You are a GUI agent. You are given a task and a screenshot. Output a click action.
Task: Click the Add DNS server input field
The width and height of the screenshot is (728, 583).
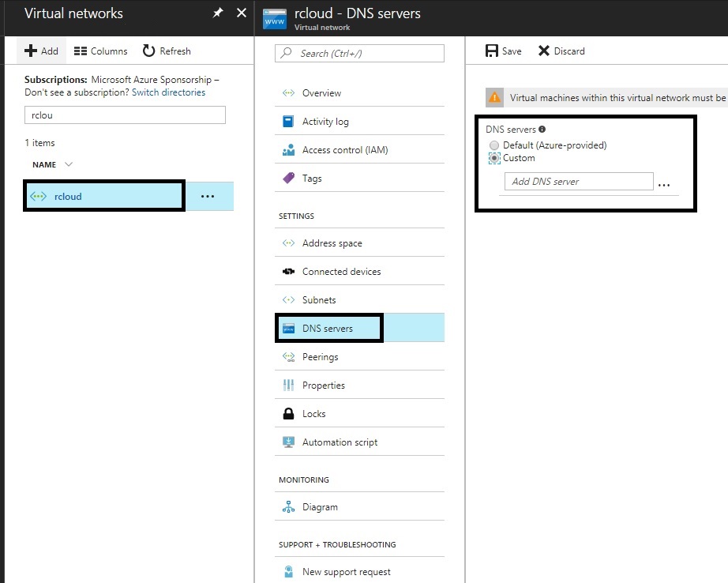[578, 181]
